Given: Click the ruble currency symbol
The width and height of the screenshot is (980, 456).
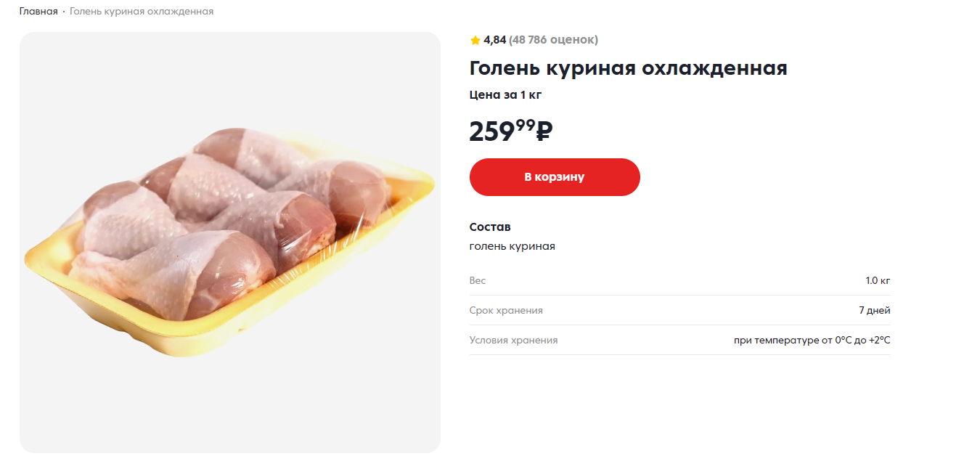Looking at the screenshot, I should tap(544, 131).
